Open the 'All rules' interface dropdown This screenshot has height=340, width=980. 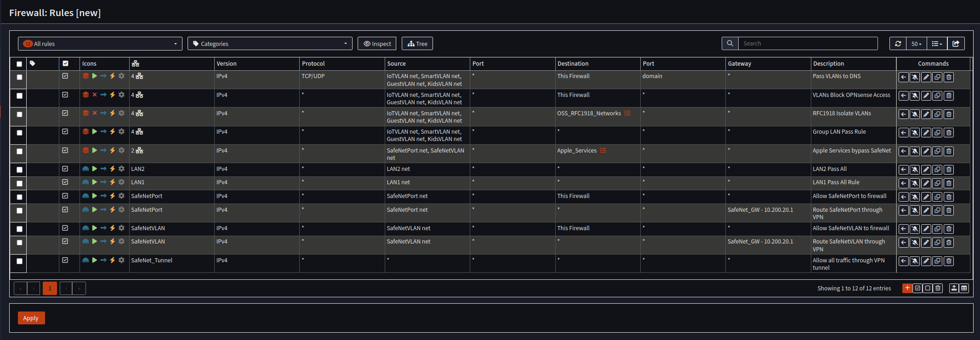click(100, 44)
